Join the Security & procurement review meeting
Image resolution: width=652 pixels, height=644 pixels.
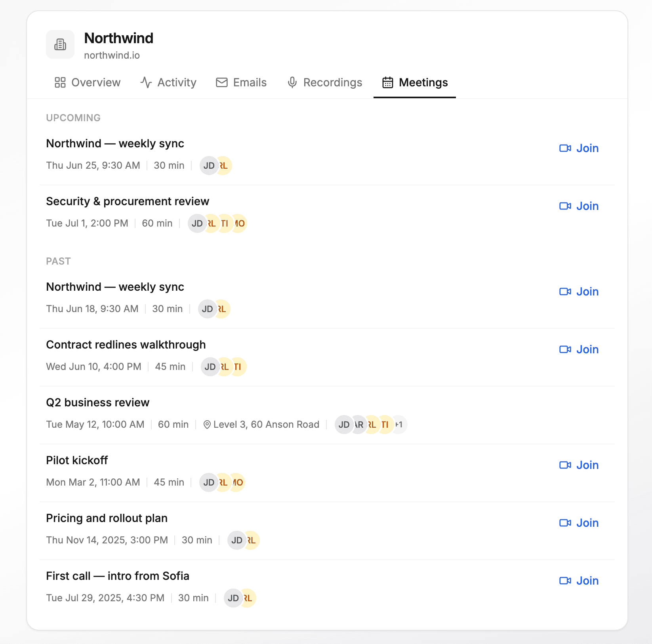[x=579, y=206]
